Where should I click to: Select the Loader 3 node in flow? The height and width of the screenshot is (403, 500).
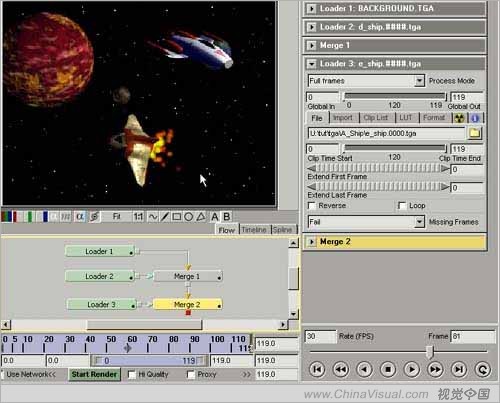pyautogui.click(x=101, y=304)
